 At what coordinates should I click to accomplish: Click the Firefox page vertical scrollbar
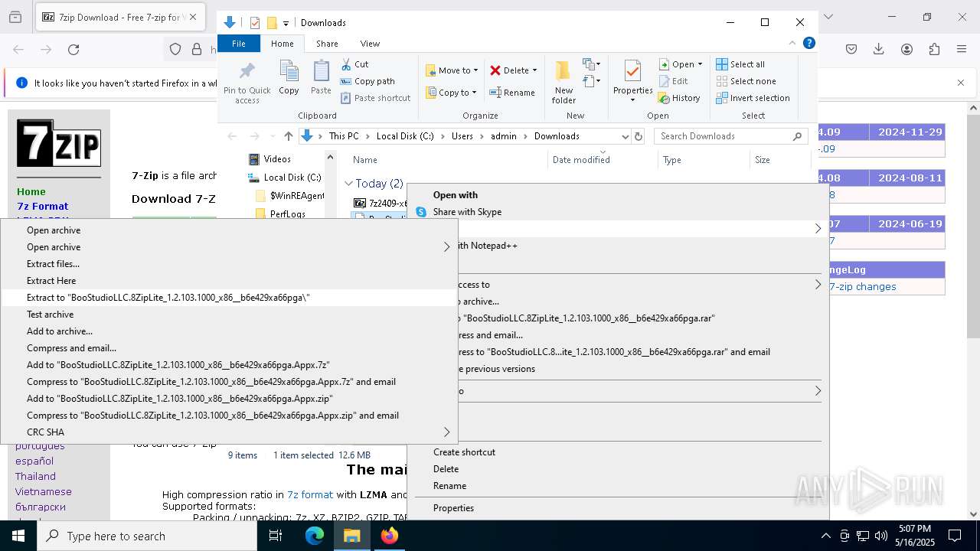point(973,227)
